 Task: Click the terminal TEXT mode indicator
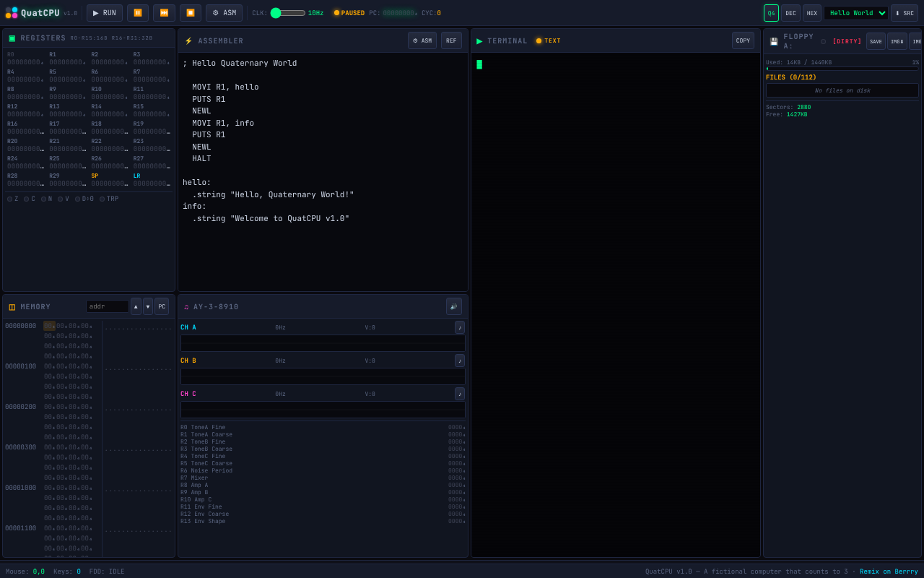coord(549,41)
